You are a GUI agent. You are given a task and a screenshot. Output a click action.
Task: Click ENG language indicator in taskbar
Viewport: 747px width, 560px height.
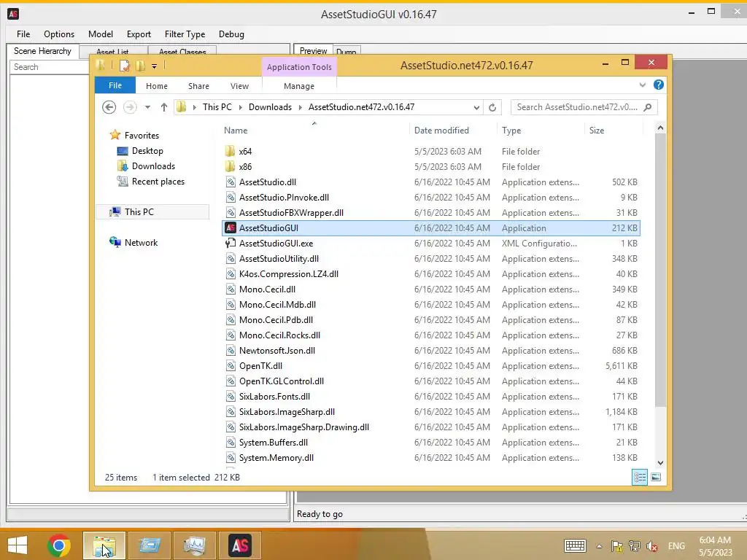pyautogui.click(x=676, y=546)
